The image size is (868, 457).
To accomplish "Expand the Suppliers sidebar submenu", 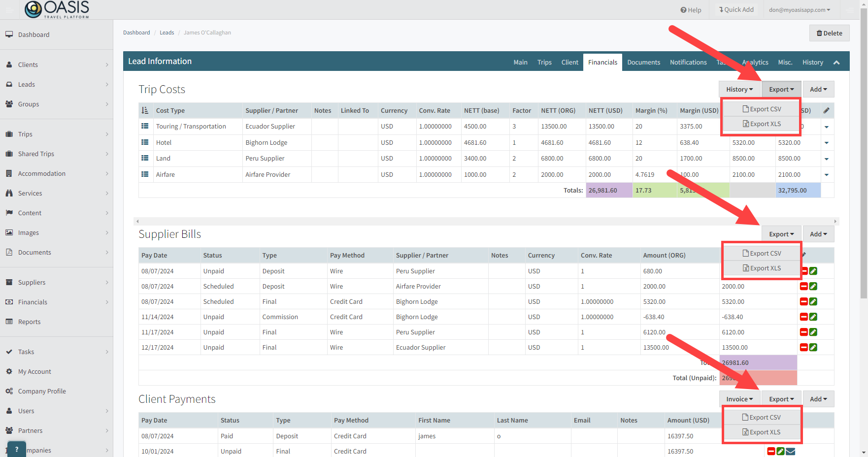I will [107, 282].
